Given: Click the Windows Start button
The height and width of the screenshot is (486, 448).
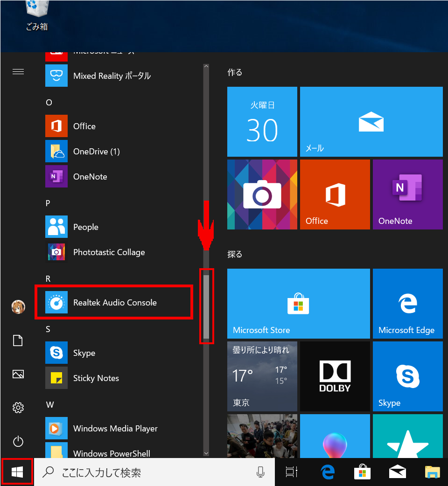Looking at the screenshot, I should pos(17,472).
